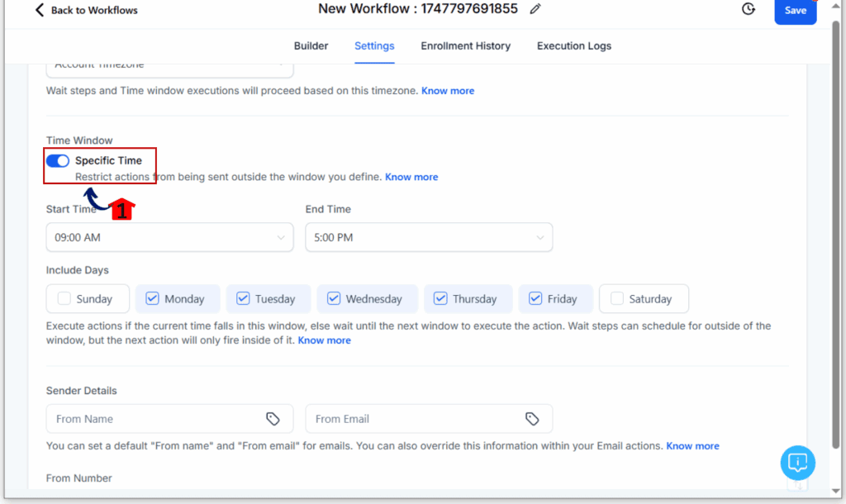Click the Time Window section label
Viewport: 846px width, 504px height.
coord(79,140)
